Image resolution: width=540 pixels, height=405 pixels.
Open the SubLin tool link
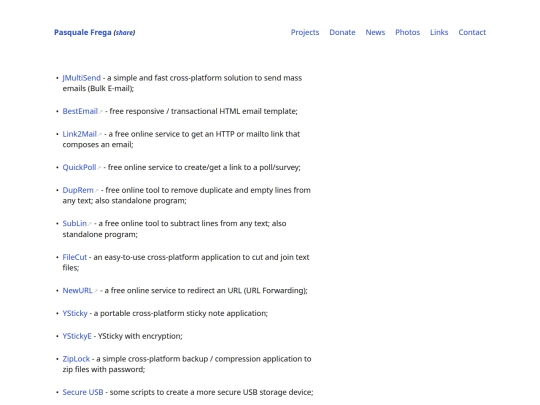(74, 224)
